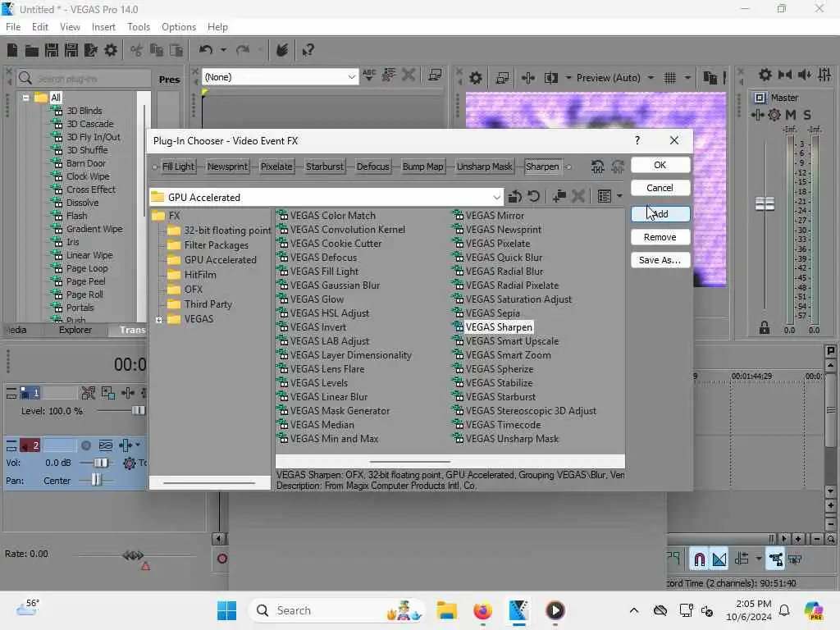840x630 pixels.
Task: Click the Plug-In Chooser help question mark
Action: [637, 140]
